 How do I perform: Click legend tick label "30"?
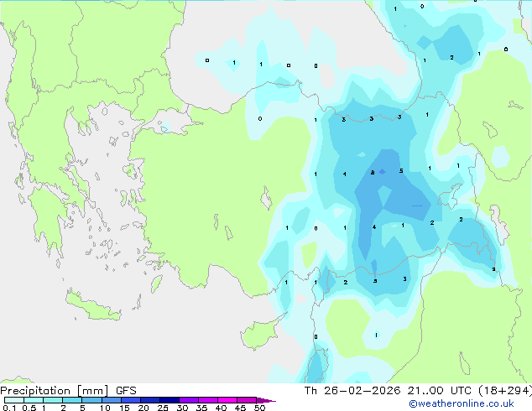(x=182, y=408)
